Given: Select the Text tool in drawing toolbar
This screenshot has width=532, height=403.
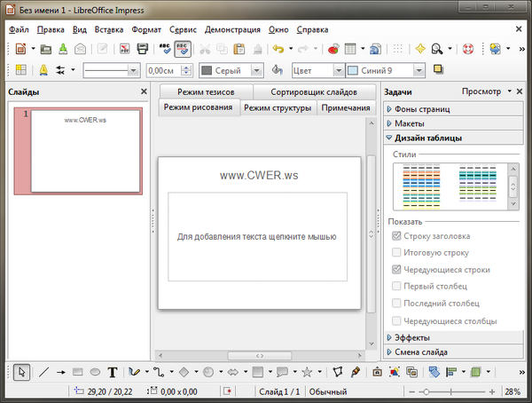Looking at the screenshot, I should [x=113, y=373].
